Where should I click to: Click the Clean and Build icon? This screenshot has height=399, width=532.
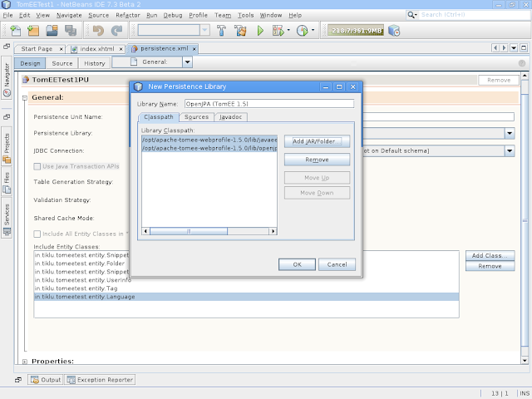click(x=240, y=31)
